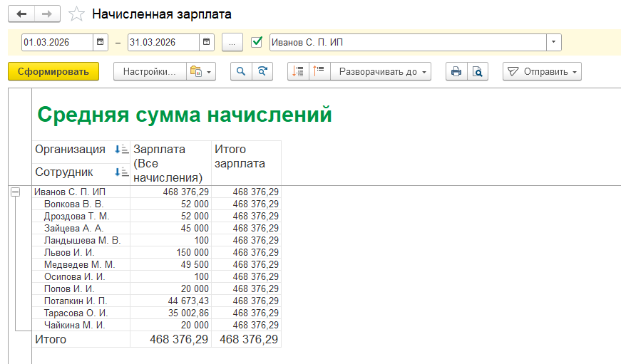Click the report title Средняя сумма начислений
621x364 pixels.
click(x=185, y=115)
